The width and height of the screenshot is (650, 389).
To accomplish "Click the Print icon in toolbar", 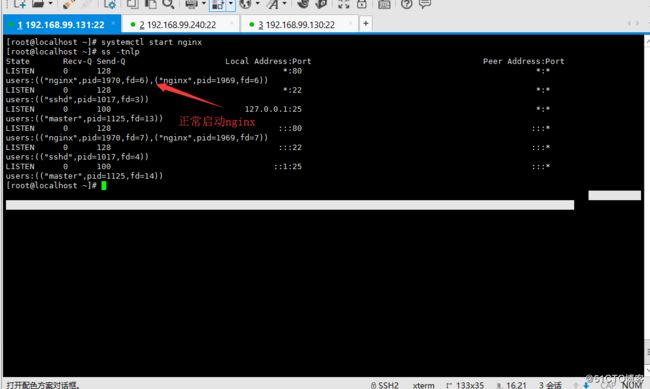I will (x=192, y=4).
